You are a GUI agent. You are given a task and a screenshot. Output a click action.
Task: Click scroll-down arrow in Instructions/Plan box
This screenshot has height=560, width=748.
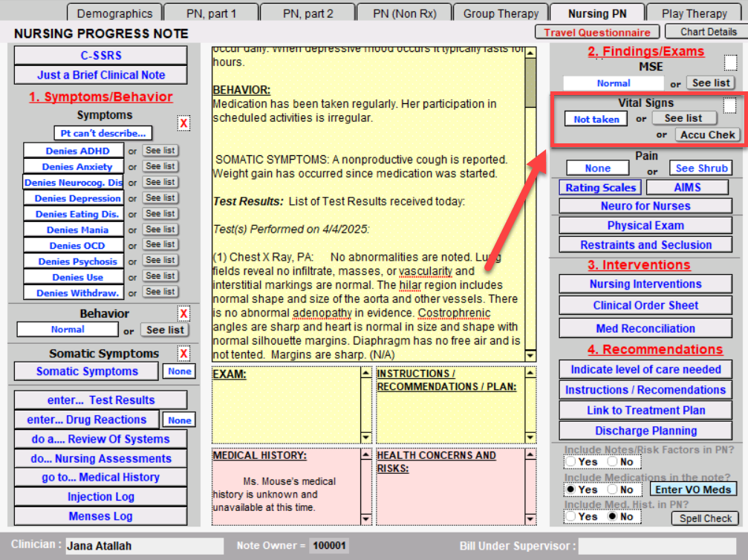click(x=530, y=437)
